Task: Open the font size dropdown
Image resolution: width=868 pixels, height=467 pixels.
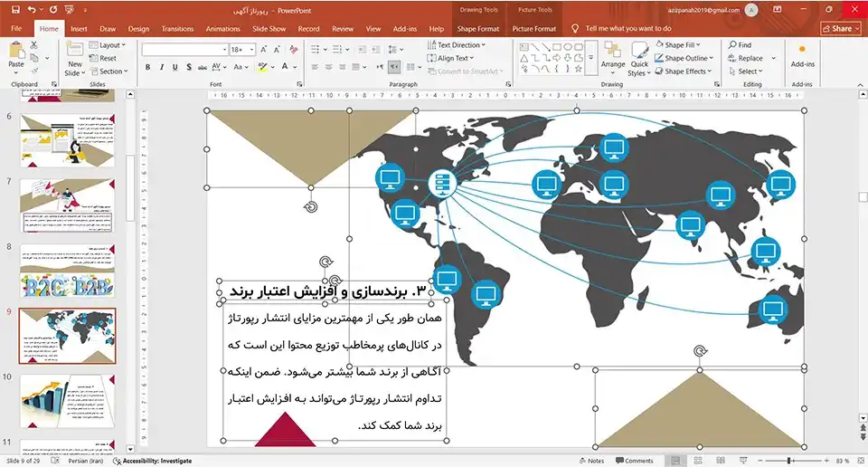Action: point(252,50)
